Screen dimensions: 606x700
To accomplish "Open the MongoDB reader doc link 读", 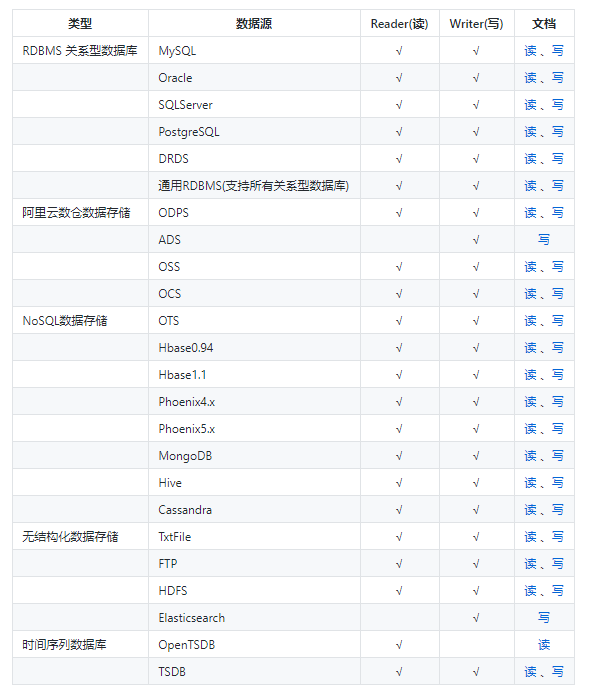I will pos(530,456).
